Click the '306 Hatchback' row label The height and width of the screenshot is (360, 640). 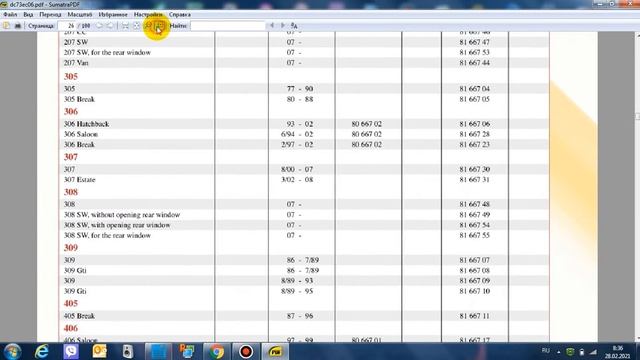pos(86,124)
